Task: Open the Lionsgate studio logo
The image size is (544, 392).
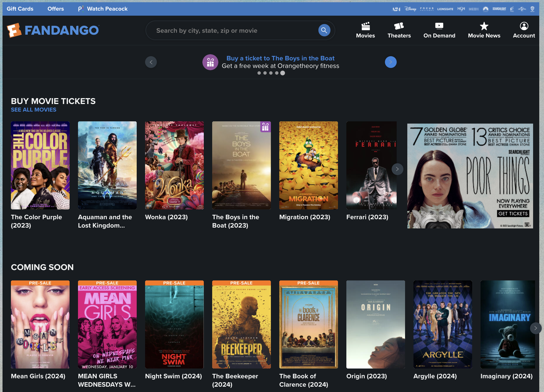Action: click(x=445, y=9)
